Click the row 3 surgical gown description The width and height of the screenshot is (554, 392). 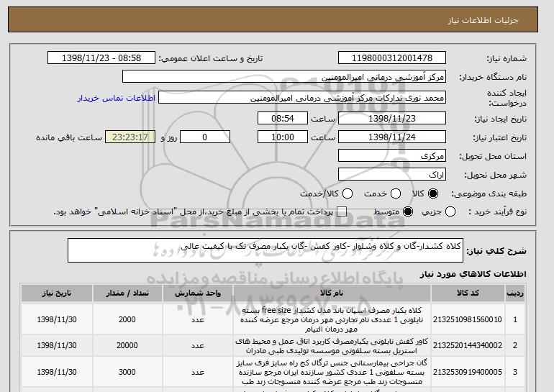pos(332,373)
